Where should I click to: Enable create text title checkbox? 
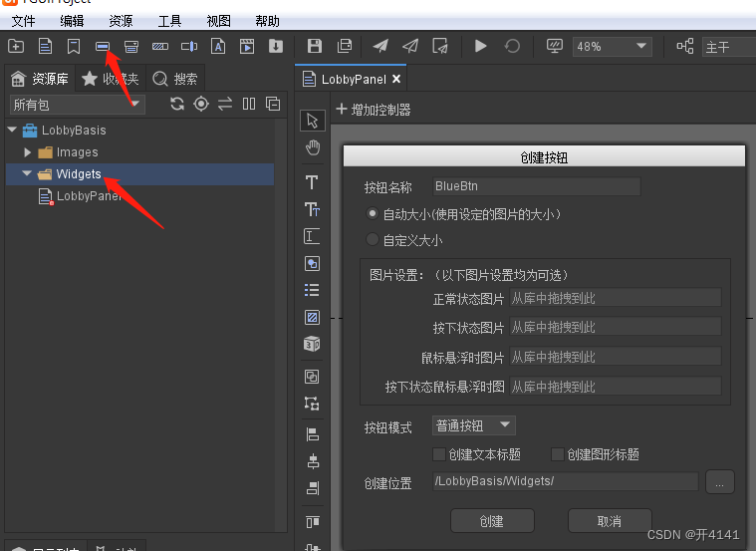[438, 454]
